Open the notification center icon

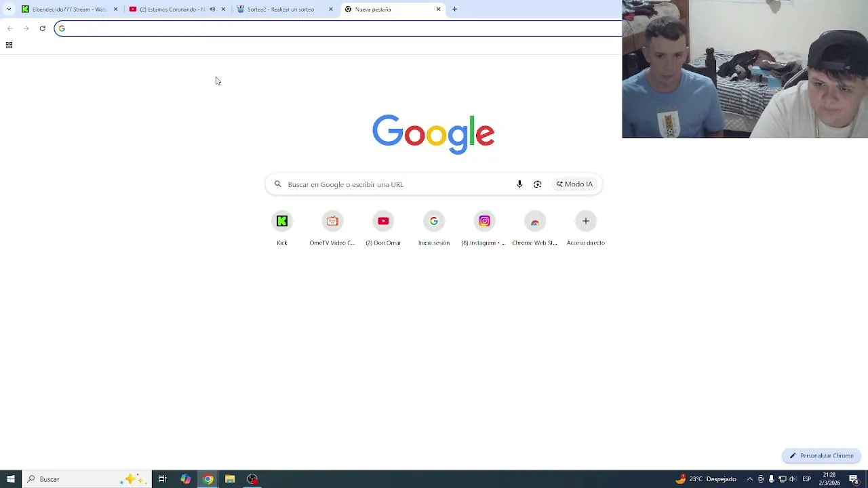pos(854,479)
